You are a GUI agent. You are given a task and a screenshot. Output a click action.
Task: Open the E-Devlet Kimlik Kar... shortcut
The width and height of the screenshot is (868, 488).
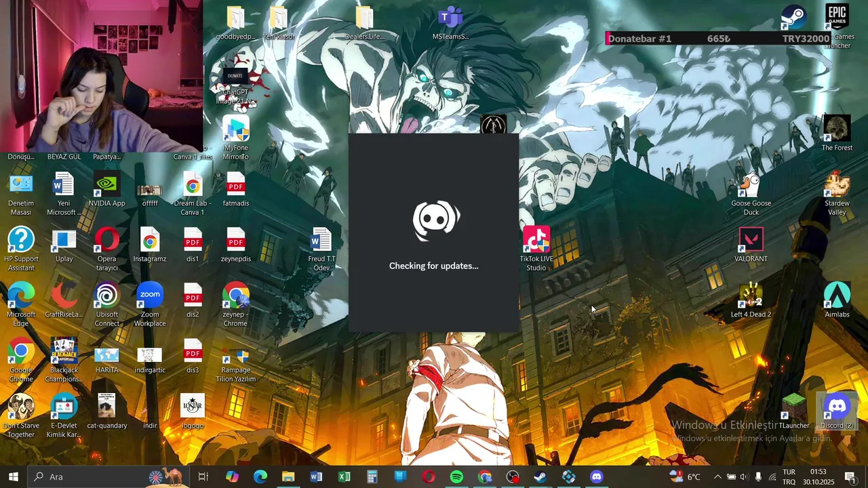click(64, 416)
